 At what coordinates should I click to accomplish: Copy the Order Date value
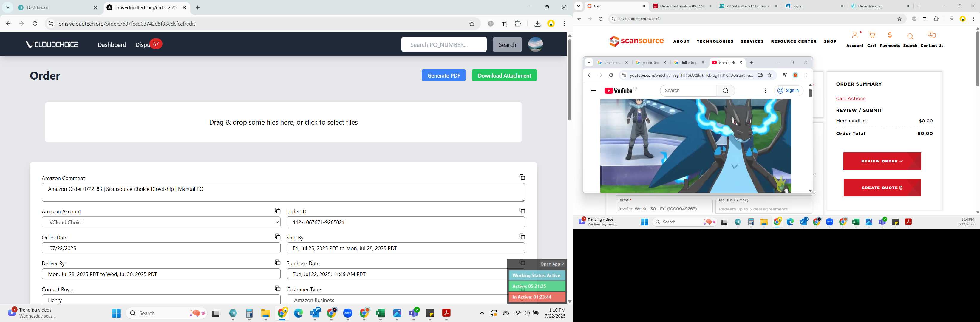click(x=277, y=236)
